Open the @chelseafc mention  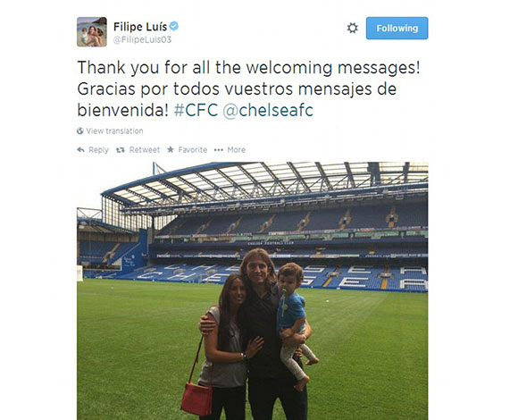click(268, 110)
